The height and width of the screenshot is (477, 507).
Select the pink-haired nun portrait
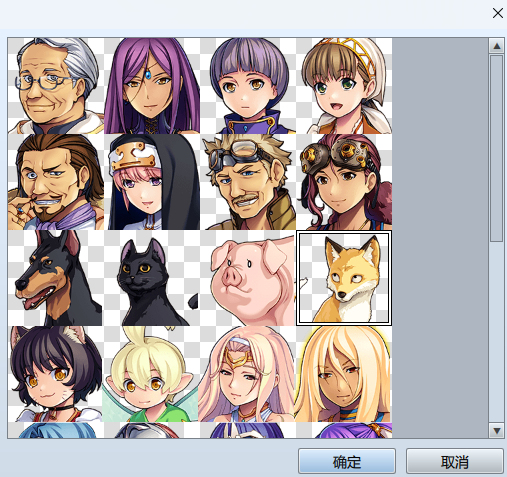coord(152,182)
